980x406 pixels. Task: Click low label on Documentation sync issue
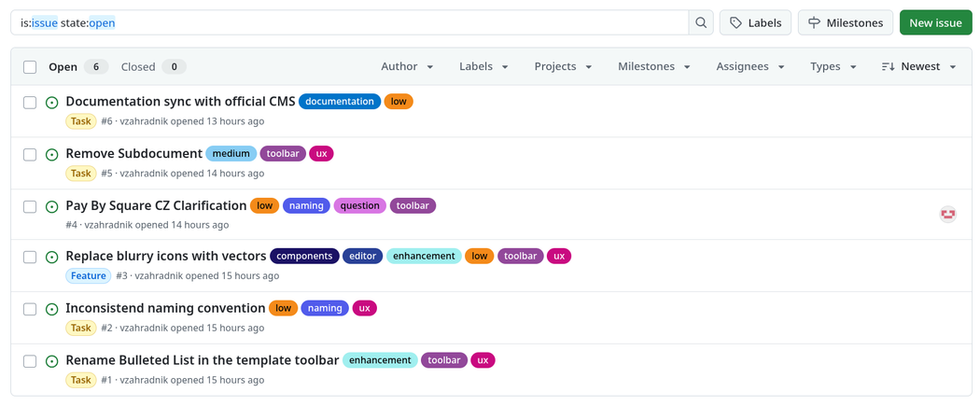click(399, 101)
